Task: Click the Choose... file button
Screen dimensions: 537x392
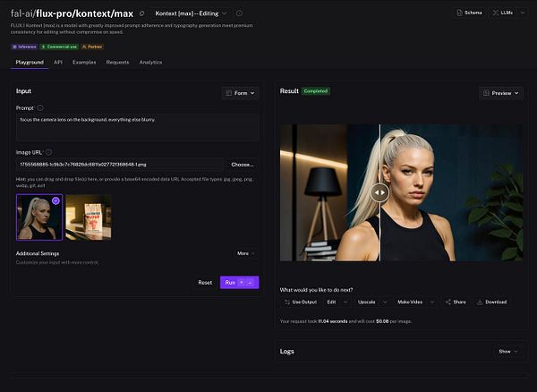Action: [x=243, y=165]
